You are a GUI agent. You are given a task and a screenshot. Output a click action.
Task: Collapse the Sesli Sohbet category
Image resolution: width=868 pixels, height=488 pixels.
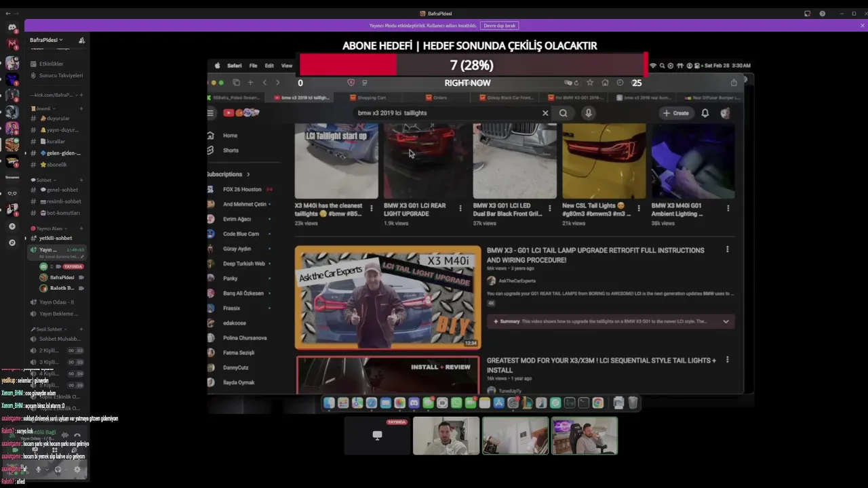(x=49, y=329)
